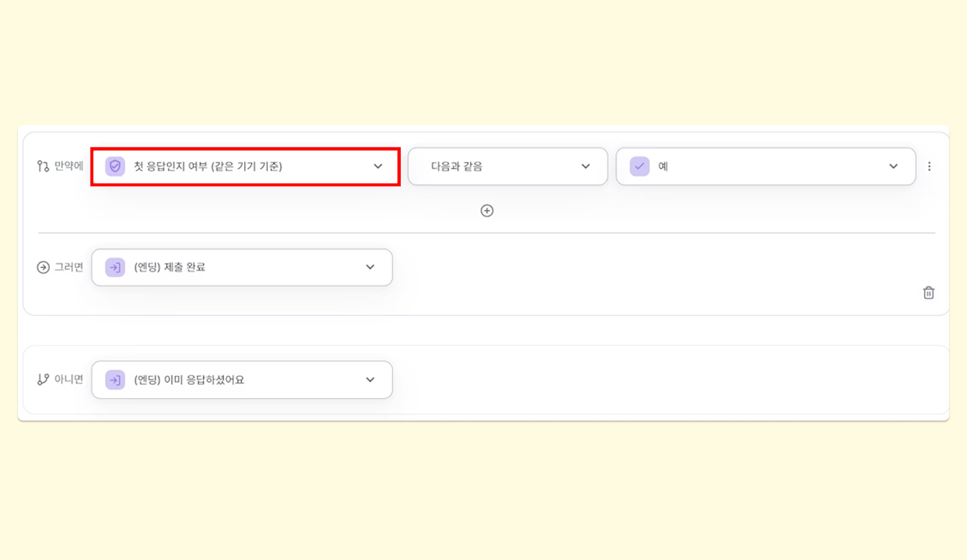This screenshot has width=967, height=560.
Task: Open the three-dot options menu
Action: (x=929, y=166)
